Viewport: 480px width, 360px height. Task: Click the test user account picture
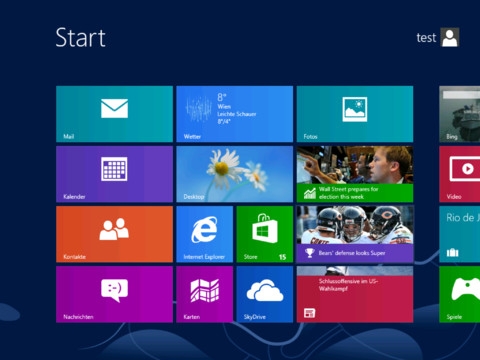450,37
